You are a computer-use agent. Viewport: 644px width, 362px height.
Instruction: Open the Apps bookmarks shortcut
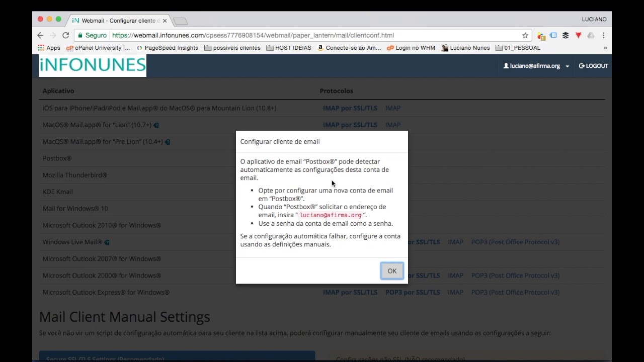point(49,48)
